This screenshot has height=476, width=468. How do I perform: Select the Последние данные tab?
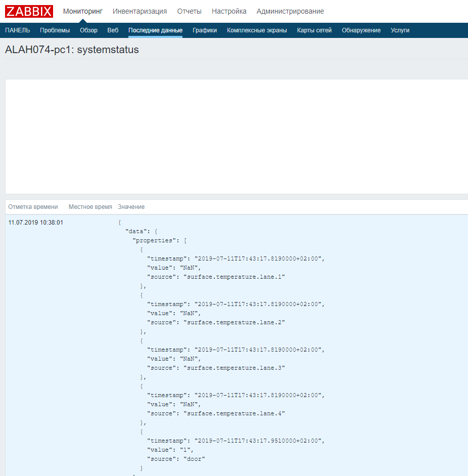click(156, 30)
